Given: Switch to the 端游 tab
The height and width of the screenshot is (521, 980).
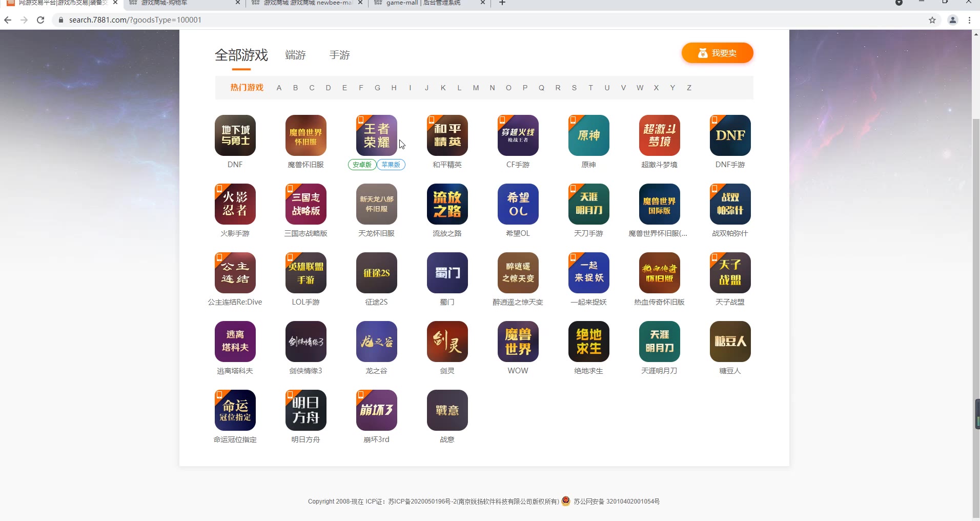Looking at the screenshot, I should (x=296, y=55).
